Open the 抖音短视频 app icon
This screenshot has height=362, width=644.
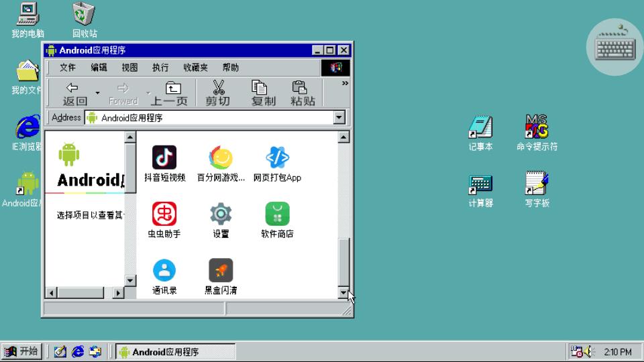click(x=164, y=158)
